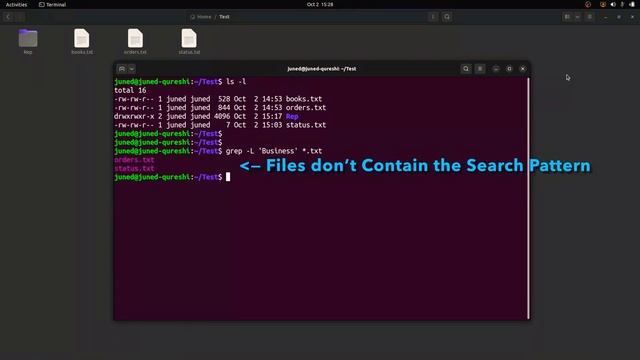
Task: Open Files view options dropdown arrow
Action: coord(577,17)
